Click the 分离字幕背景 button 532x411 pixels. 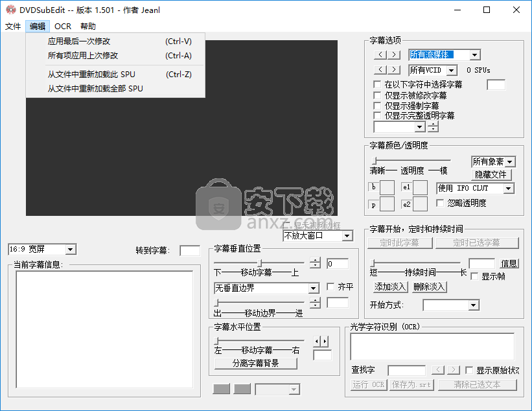point(256,364)
